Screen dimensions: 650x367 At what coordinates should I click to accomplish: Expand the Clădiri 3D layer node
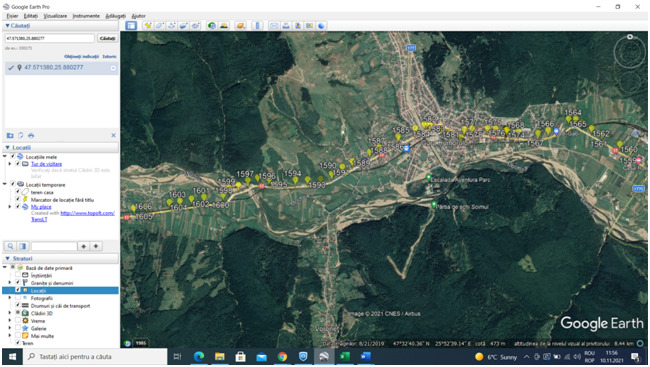10,313
